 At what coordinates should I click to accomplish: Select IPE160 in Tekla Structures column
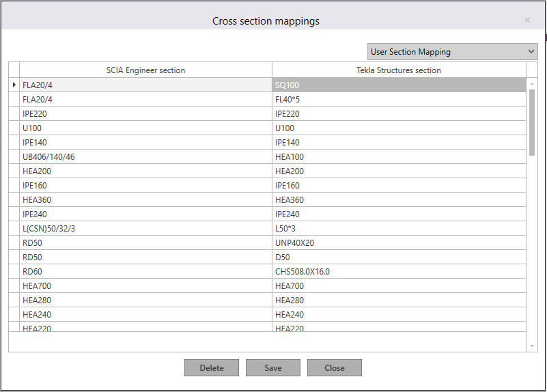point(399,185)
